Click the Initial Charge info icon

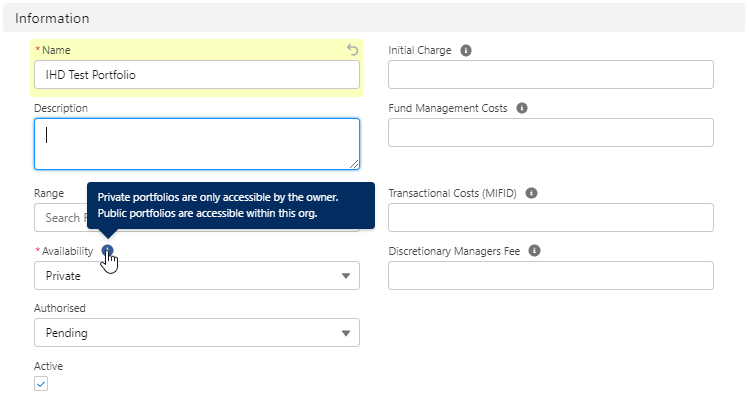tap(466, 50)
